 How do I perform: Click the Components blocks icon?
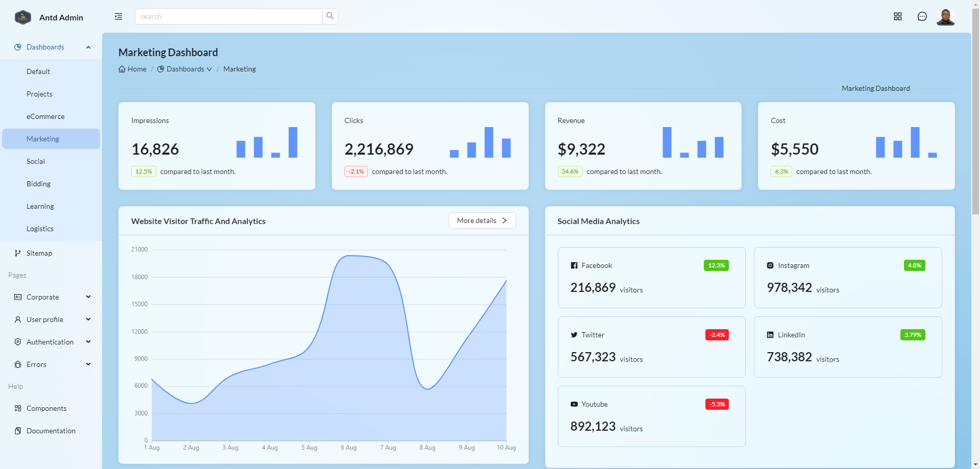pyautogui.click(x=18, y=408)
